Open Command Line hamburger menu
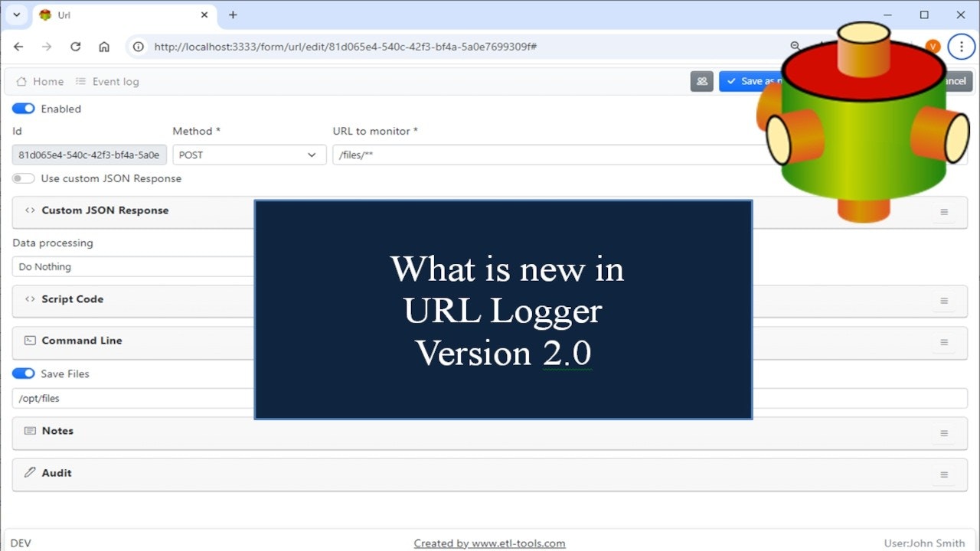This screenshot has height=551, width=980. [944, 342]
